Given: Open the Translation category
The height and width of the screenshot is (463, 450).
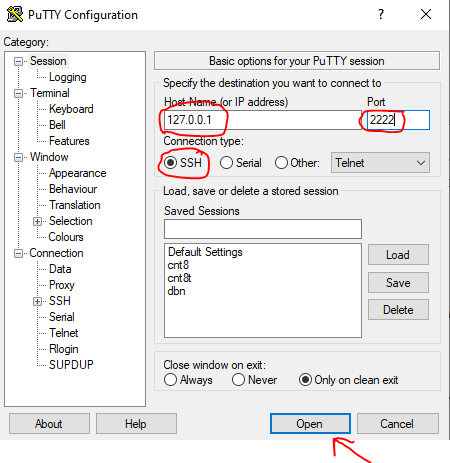Looking at the screenshot, I should point(75,205).
